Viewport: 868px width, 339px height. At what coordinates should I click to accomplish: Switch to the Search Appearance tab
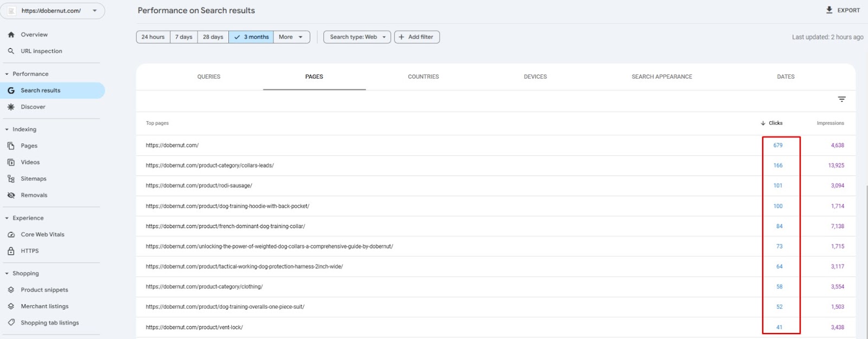tap(662, 77)
